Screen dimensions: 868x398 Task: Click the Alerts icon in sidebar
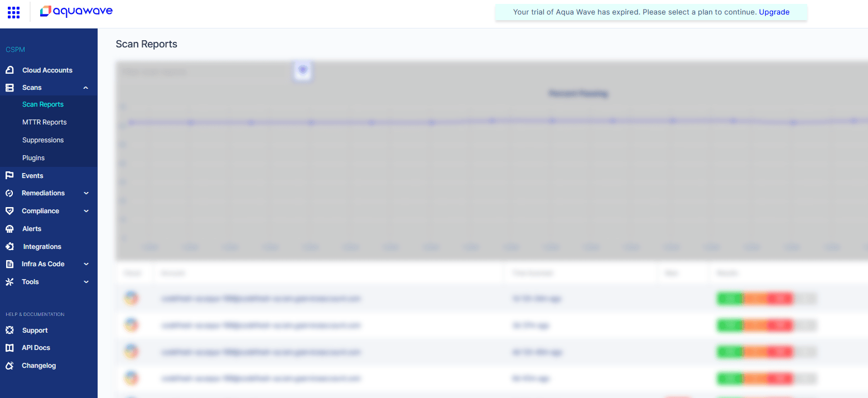click(x=9, y=229)
